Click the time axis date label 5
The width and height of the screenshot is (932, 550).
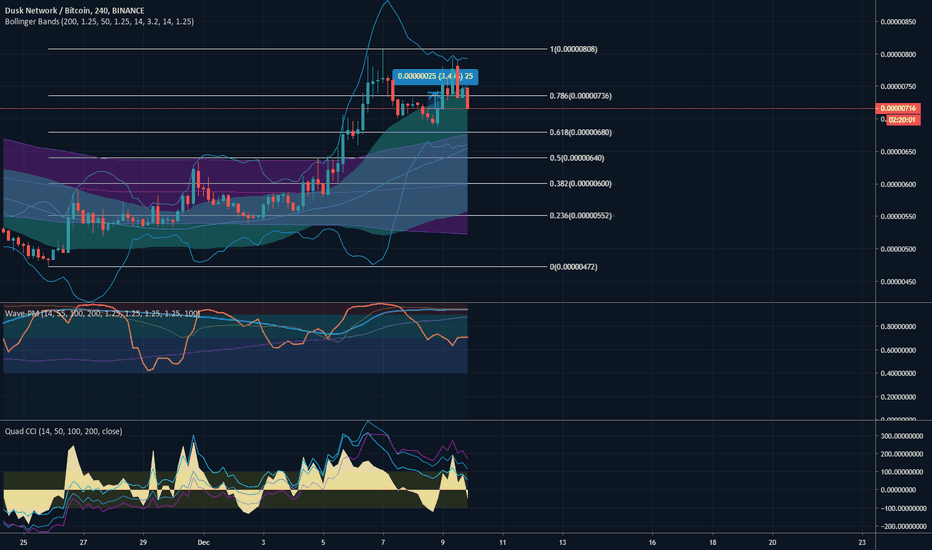click(323, 542)
